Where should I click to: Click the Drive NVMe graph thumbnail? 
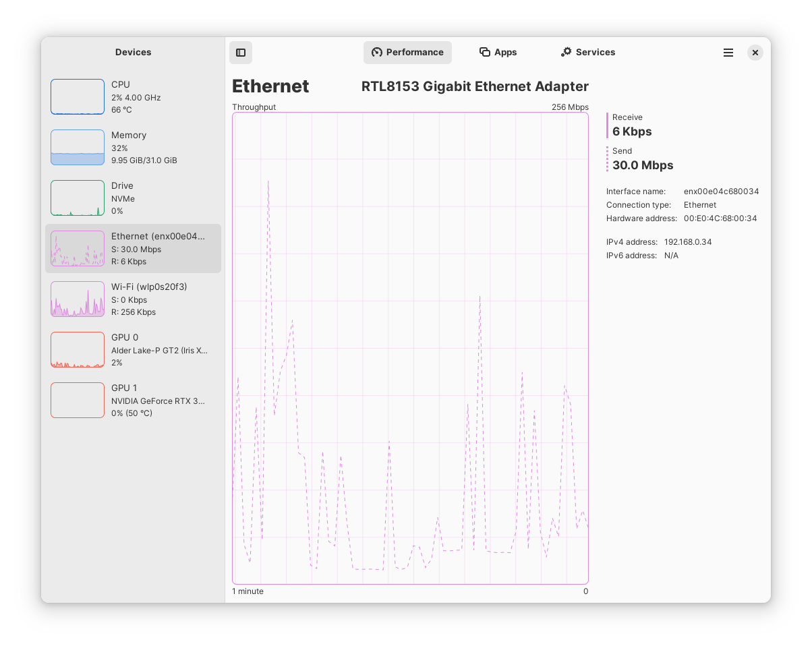78,198
